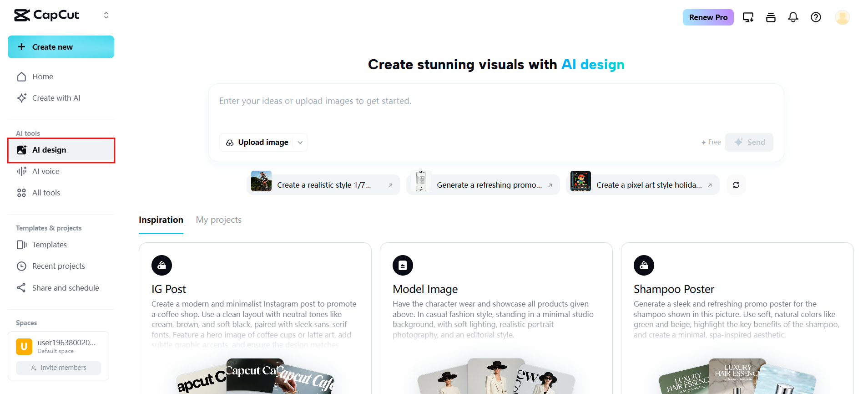Click the Capcut Cafe preview images
This screenshot has height=394, width=868.
pyautogui.click(x=255, y=377)
